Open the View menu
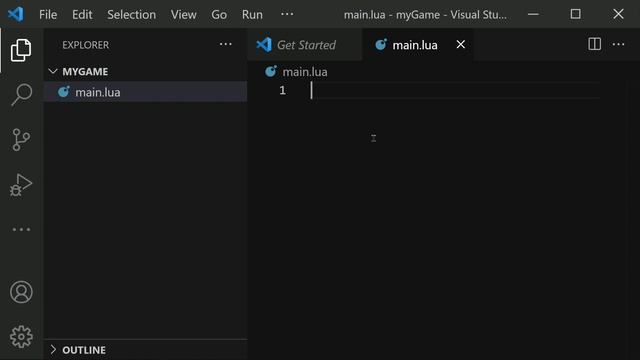This screenshot has width=640, height=360. pyautogui.click(x=184, y=15)
